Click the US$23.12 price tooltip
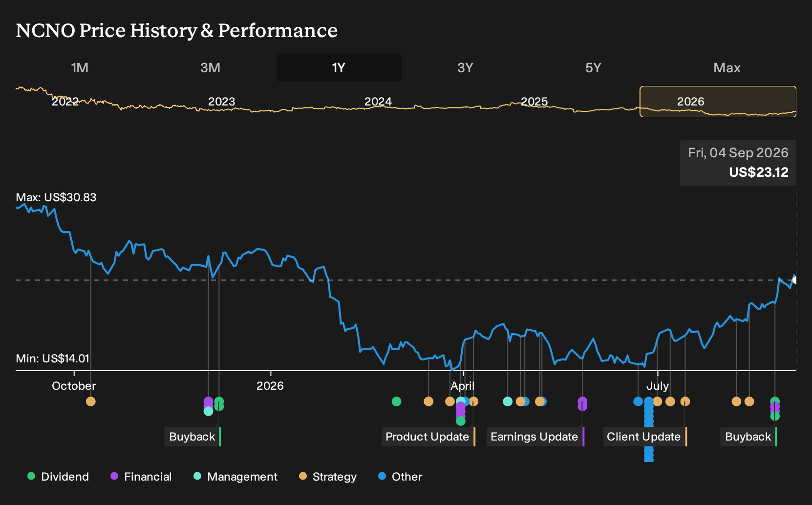The height and width of the screenshot is (505, 812). coord(738,163)
